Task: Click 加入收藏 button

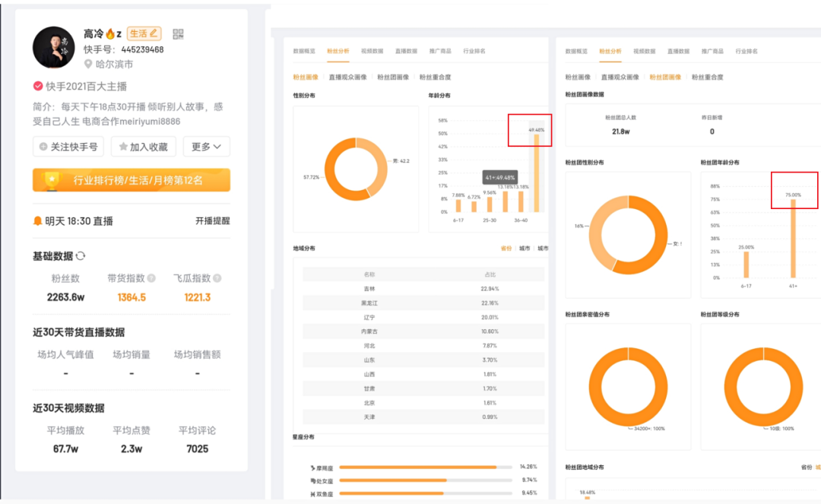Action: coord(144,147)
